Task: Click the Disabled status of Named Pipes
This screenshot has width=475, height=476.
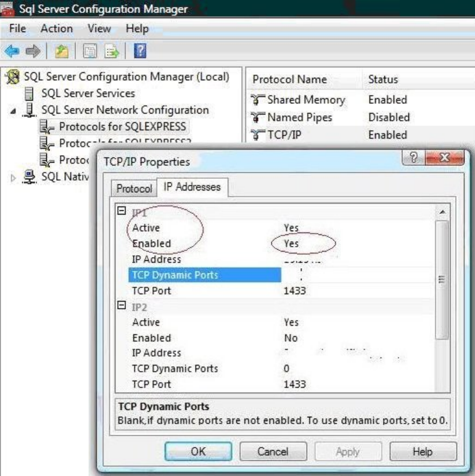Action: (x=389, y=117)
